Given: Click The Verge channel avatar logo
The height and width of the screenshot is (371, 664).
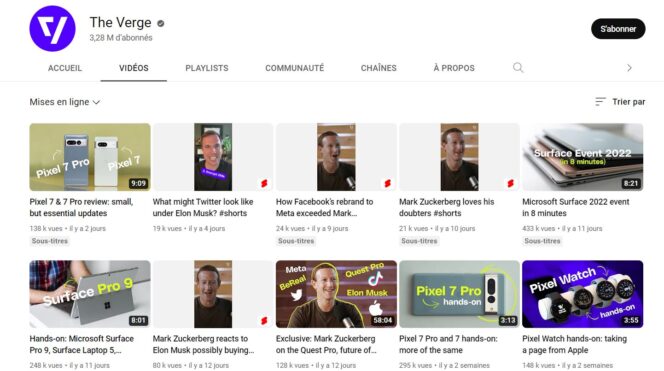Looking at the screenshot, I should click(x=53, y=29).
